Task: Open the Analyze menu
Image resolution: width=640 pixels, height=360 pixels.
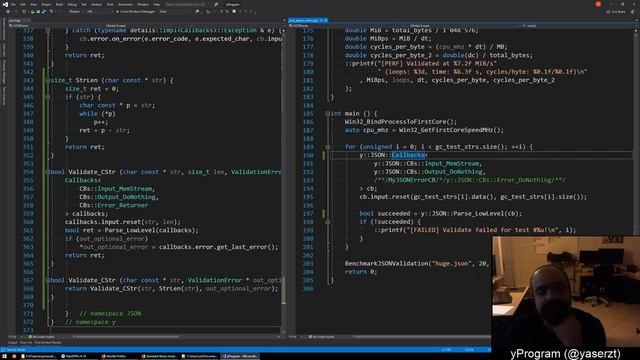Action: click(97, 4)
